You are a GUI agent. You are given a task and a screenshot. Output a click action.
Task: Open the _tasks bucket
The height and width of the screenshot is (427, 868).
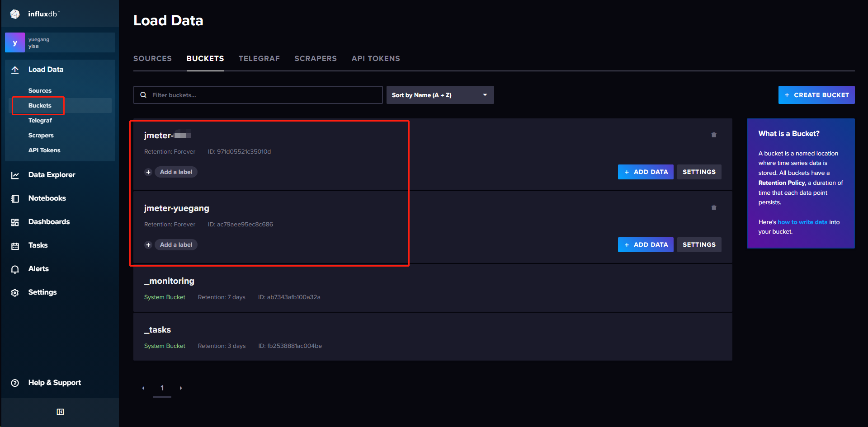click(x=157, y=330)
